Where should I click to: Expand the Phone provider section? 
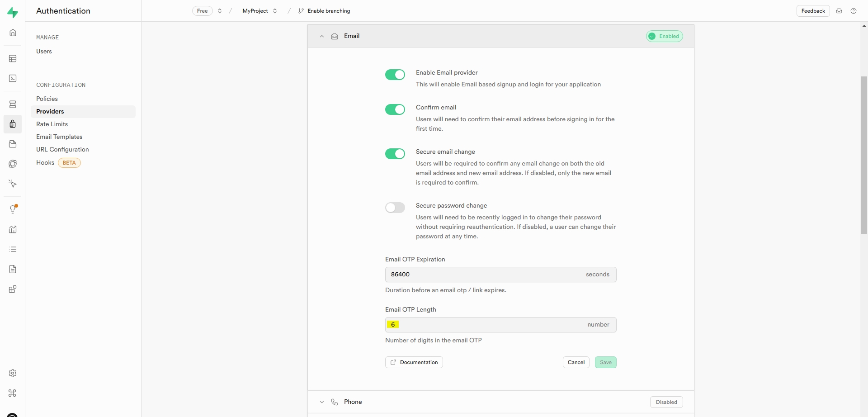pyautogui.click(x=322, y=402)
